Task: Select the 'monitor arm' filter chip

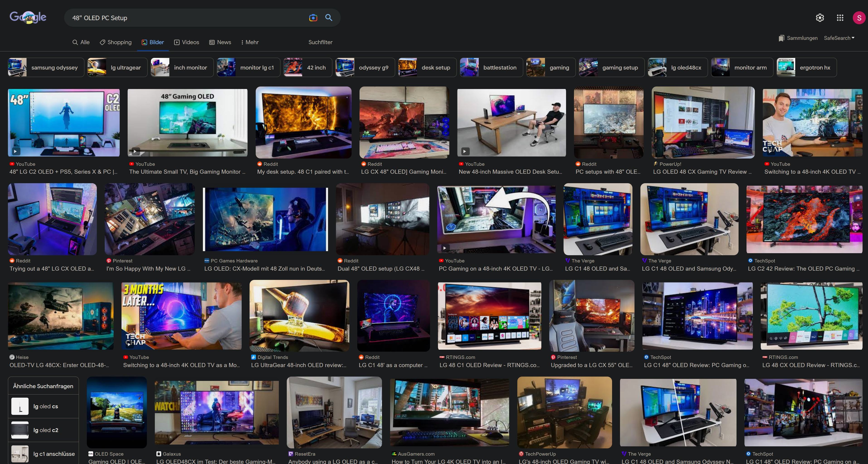Action: (x=742, y=67)
